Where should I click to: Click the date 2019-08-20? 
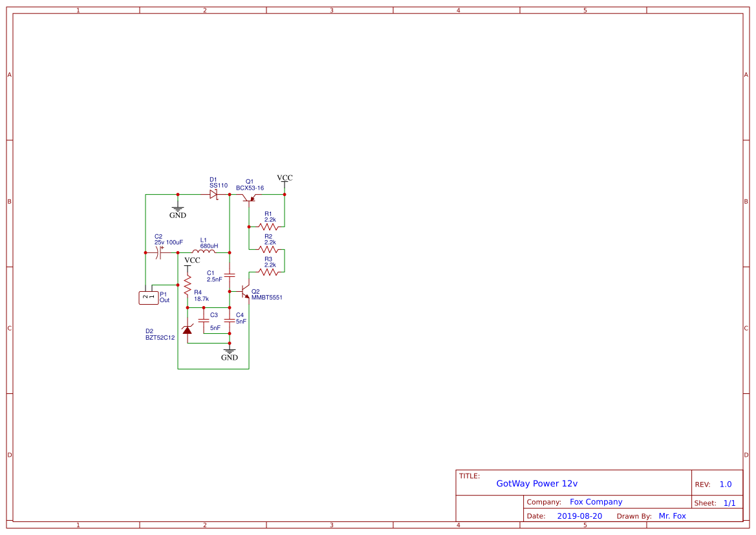pos(579,516)
